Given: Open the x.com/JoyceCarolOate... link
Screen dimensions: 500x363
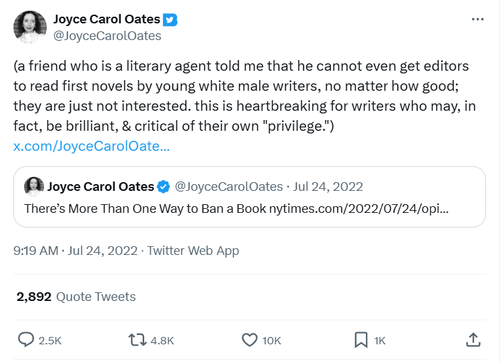Looking at the screenshot, I should click(x=92, y=146).
